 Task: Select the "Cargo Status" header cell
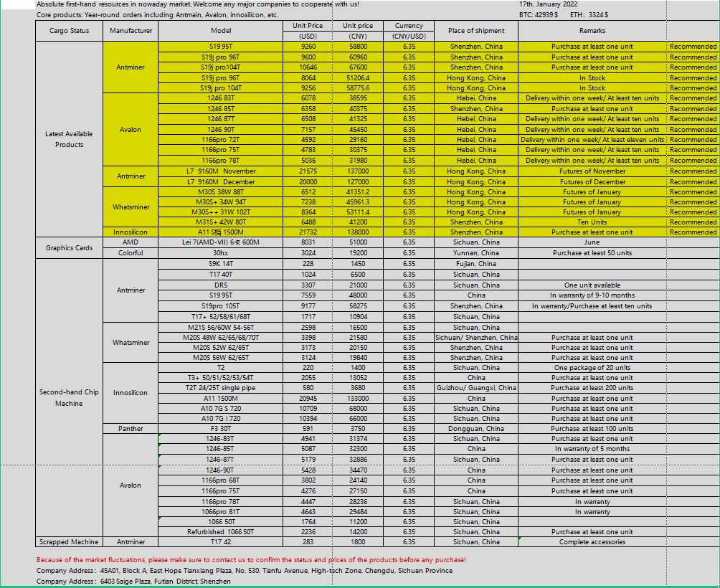[x=69, y=31]
